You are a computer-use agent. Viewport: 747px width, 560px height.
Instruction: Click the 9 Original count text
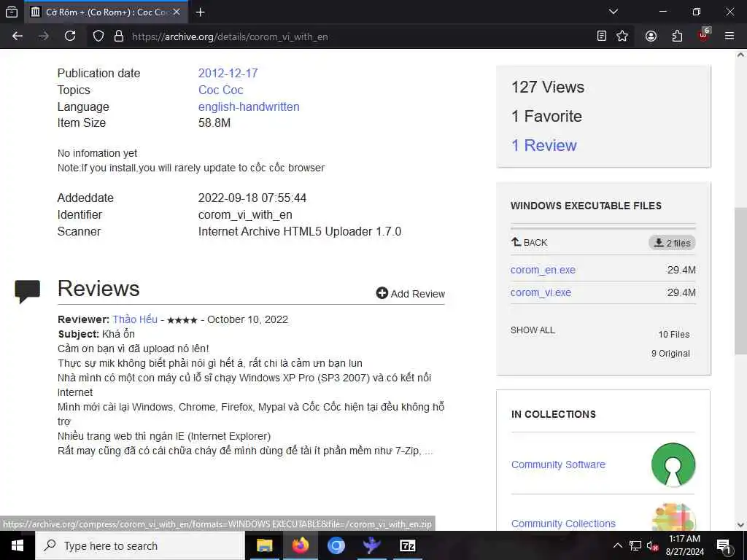(670, 354)
